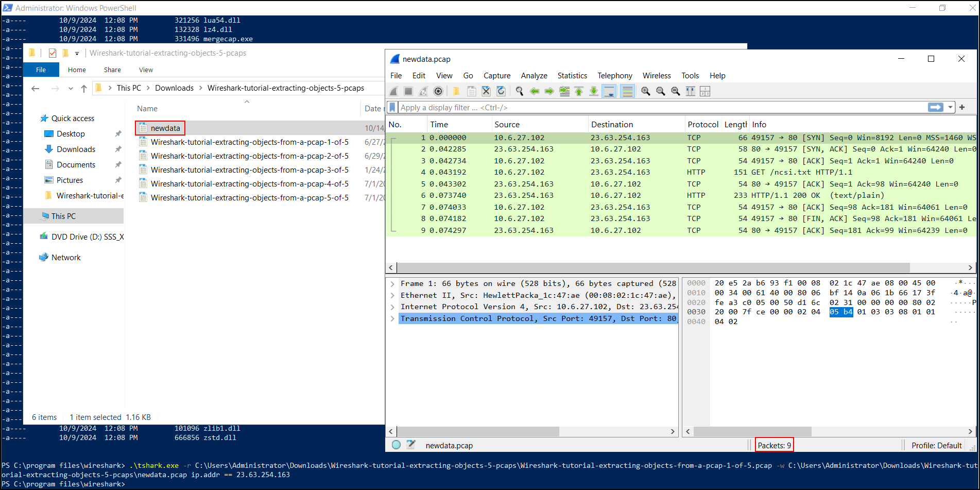Expand Ethernet II details row
The image size is (980, 490).
coord(393,295)
